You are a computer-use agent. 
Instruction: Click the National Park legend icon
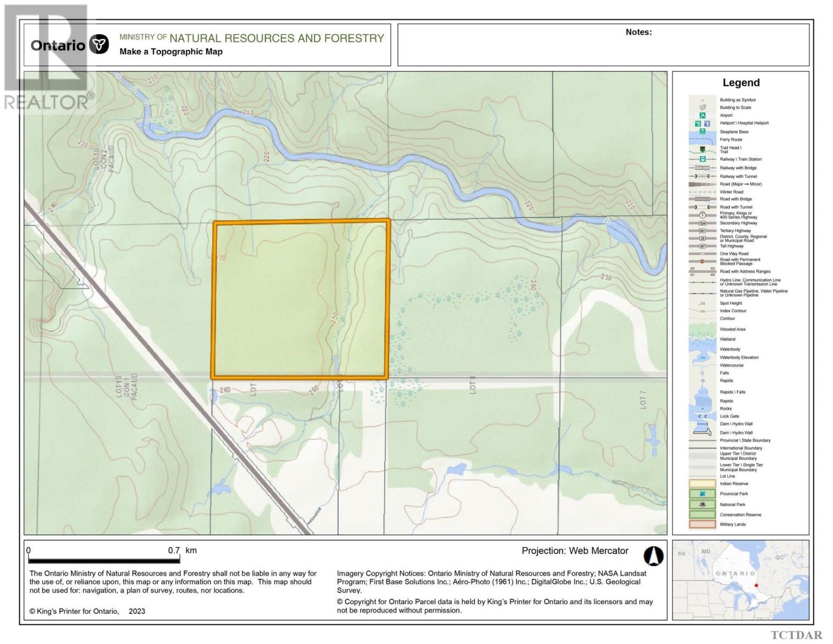point(701,504)
